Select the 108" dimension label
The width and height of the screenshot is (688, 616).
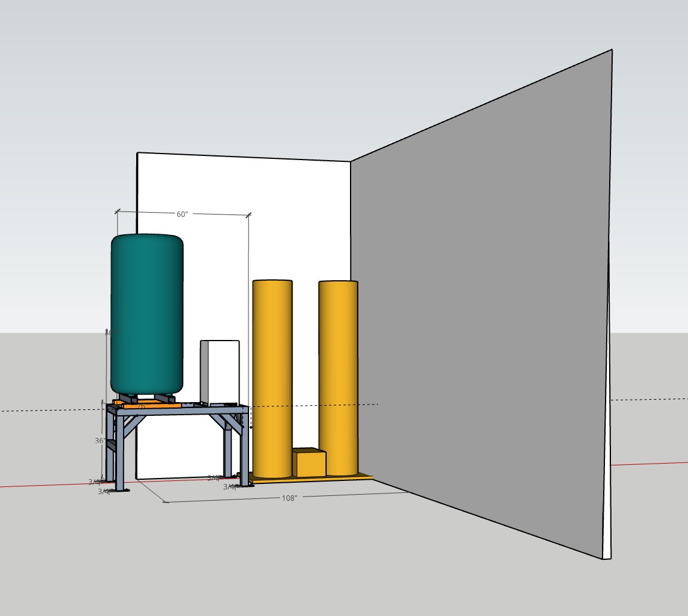click(x=290, y=498)
